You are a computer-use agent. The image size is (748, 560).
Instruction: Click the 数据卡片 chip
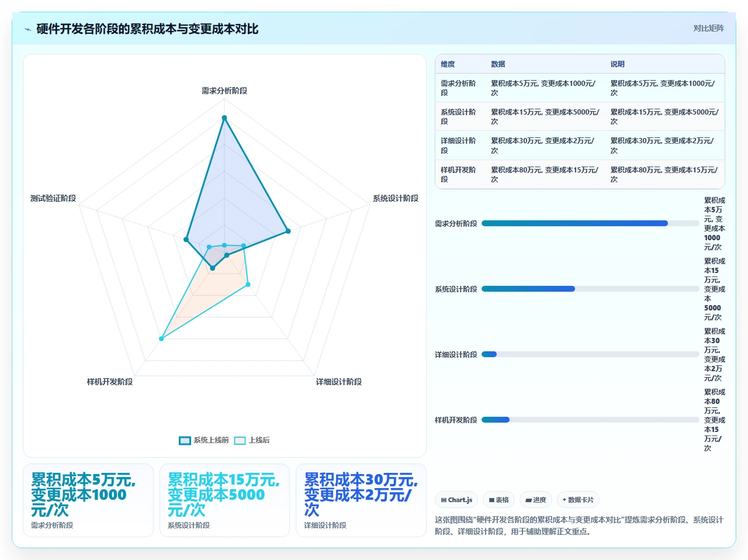(x=578, y=500)
